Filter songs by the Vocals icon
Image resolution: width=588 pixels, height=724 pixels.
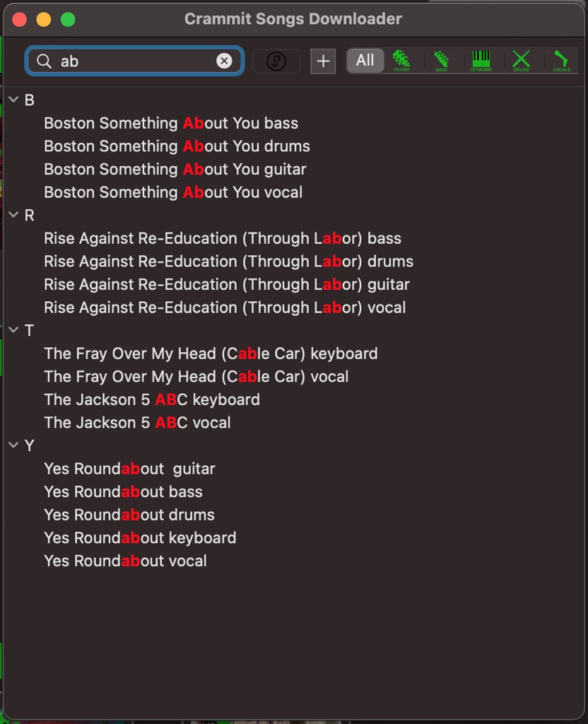561,60
